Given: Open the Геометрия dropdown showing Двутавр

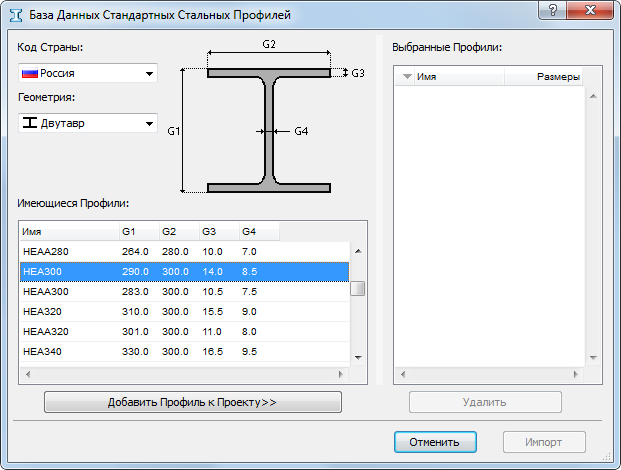Looking at the screenshot, I should (88, 123).
